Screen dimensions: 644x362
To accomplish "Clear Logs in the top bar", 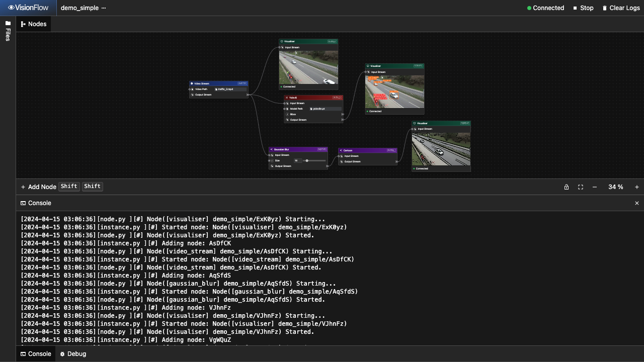I will tap(621, 8).
